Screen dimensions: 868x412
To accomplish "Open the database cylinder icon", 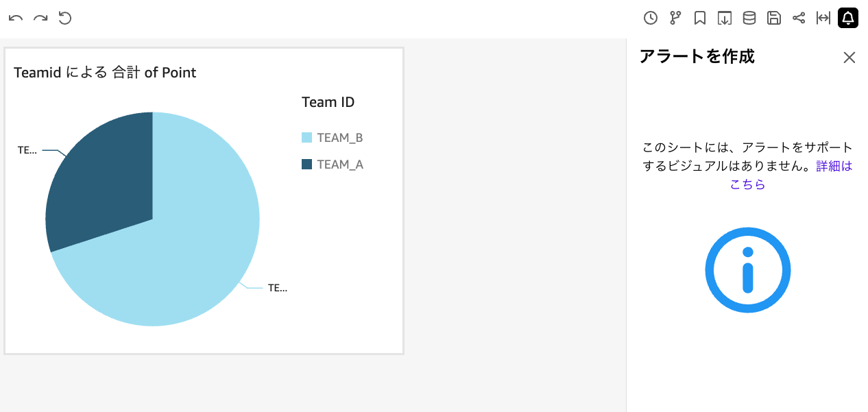I will pyautogui.click(x=749, y=19).
